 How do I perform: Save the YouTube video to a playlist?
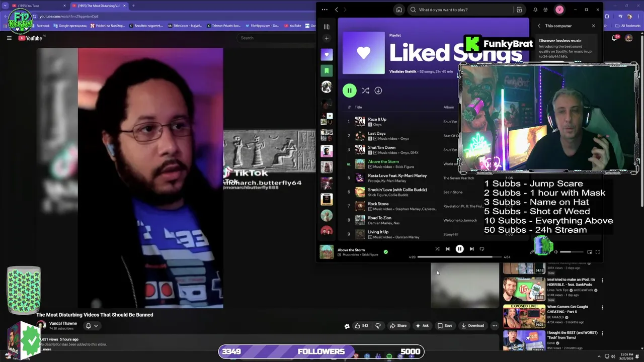coord(445,326)
